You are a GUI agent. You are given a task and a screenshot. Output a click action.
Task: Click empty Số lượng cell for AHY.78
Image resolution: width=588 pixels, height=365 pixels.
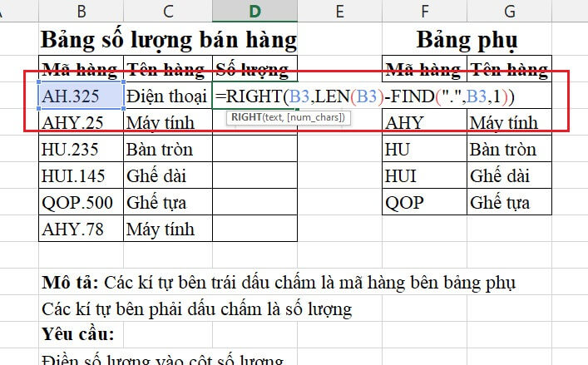(255, 229)
